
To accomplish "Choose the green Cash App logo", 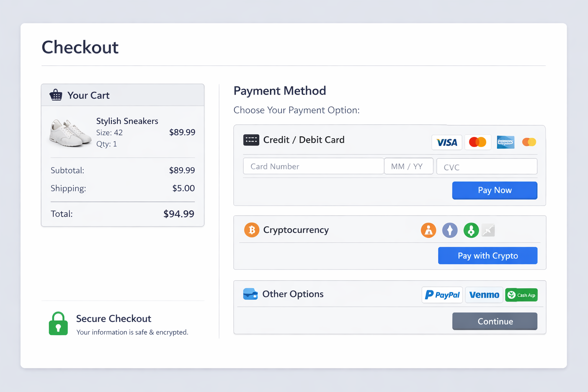I will 521,295.
